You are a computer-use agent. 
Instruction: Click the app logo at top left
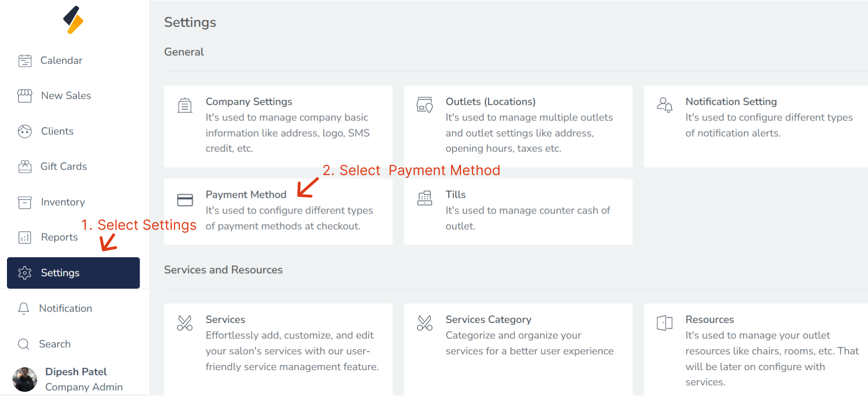click(x=73, y=20)
